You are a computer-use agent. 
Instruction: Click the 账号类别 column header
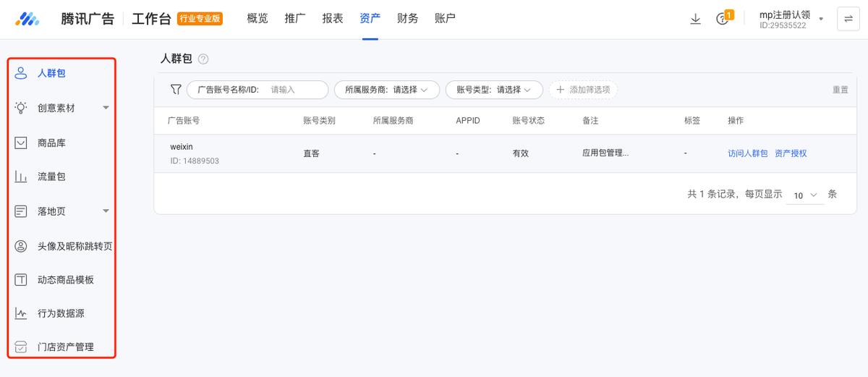click(319, 120)
